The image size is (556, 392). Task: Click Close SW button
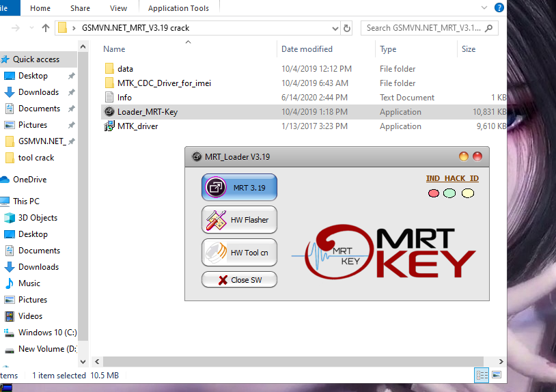click(x=239, y=279)
